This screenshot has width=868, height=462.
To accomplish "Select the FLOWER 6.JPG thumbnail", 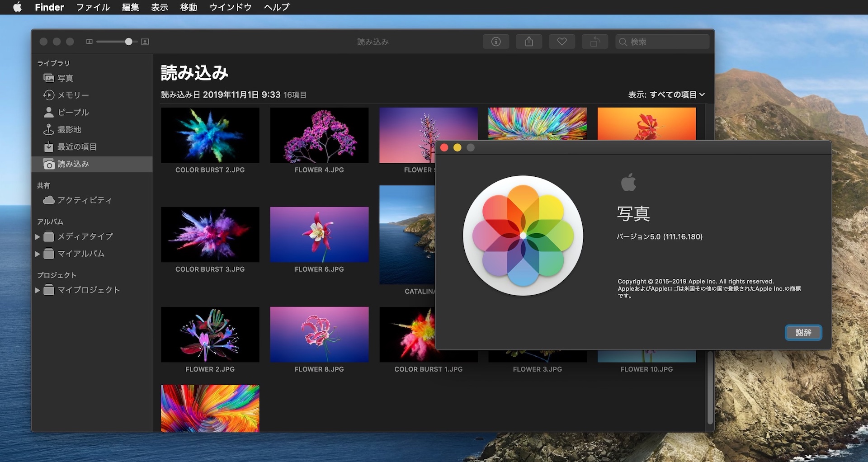I will tap(319, 235).
